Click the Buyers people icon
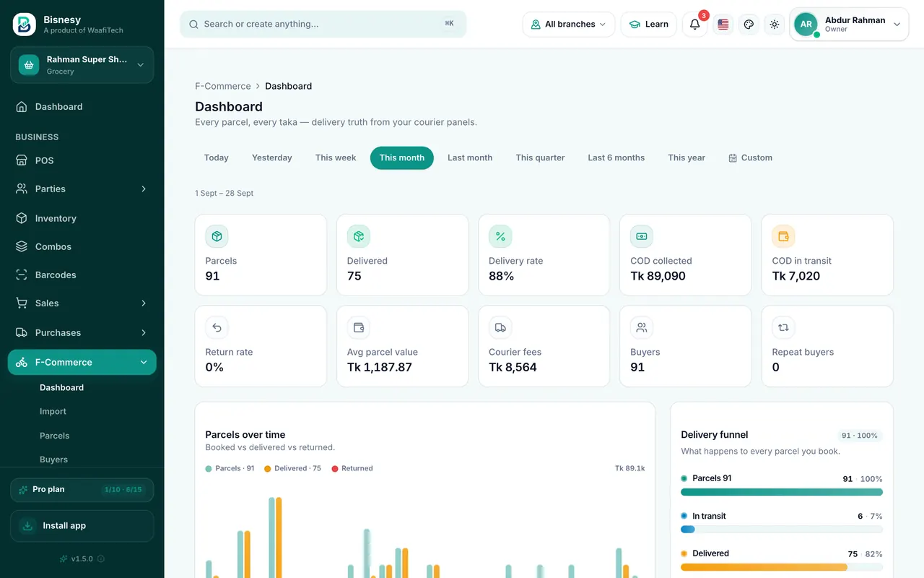 (642, 327)
